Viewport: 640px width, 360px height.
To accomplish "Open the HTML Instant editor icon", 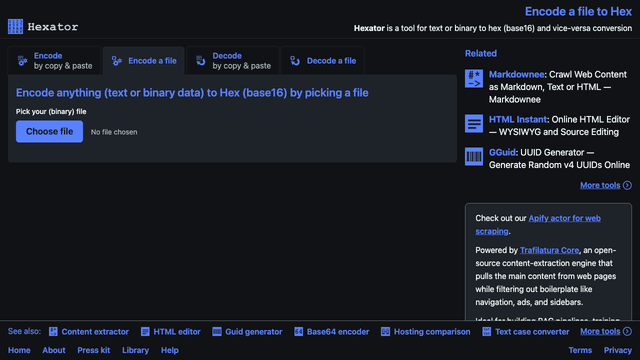I will click(x=473, y=124).
